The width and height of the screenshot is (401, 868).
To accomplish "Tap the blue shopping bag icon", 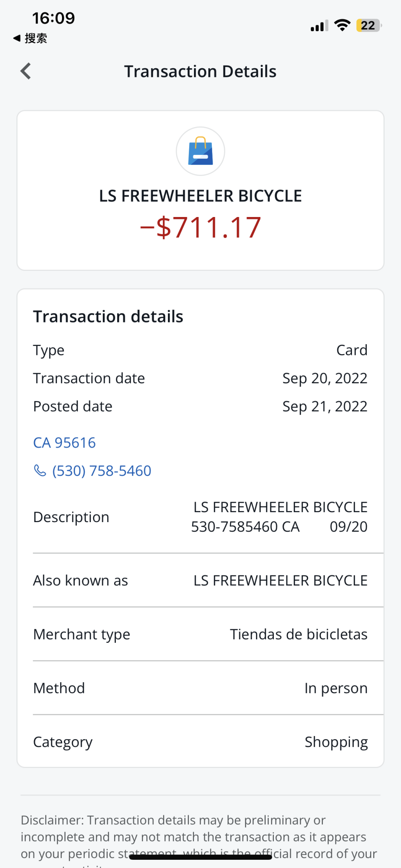I will (x=200, y=151).
